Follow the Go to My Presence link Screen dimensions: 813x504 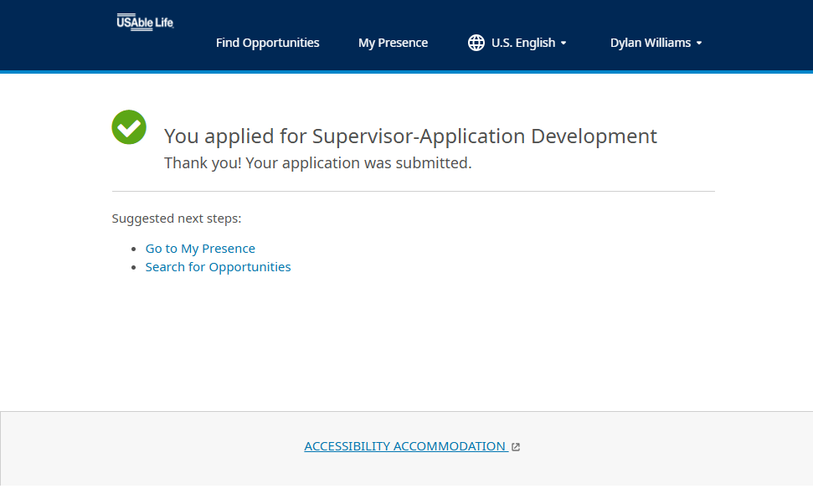200,249
